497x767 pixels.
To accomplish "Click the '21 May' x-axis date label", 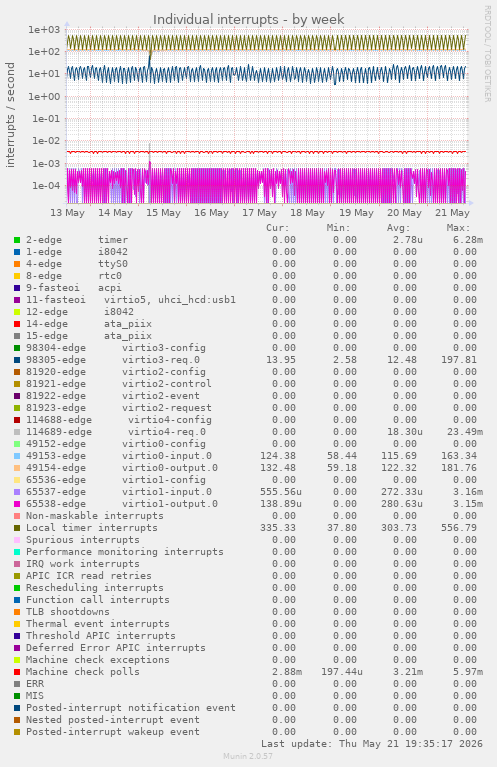I will (x=452, y=213).
